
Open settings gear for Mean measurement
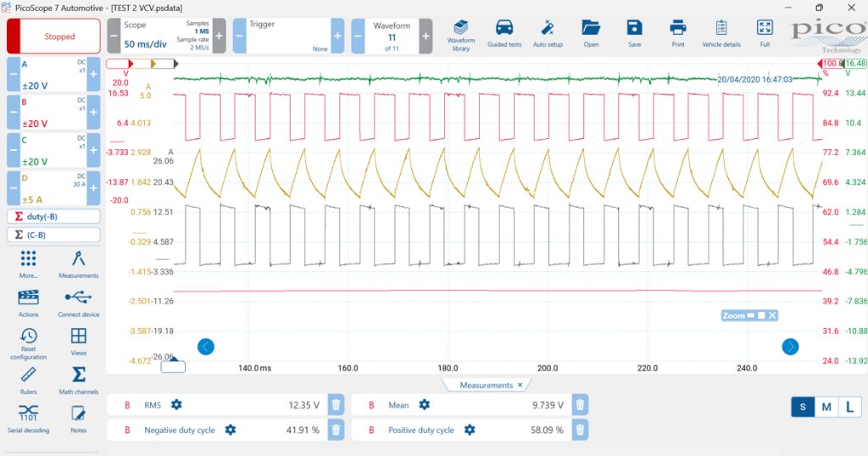(425, 404)
